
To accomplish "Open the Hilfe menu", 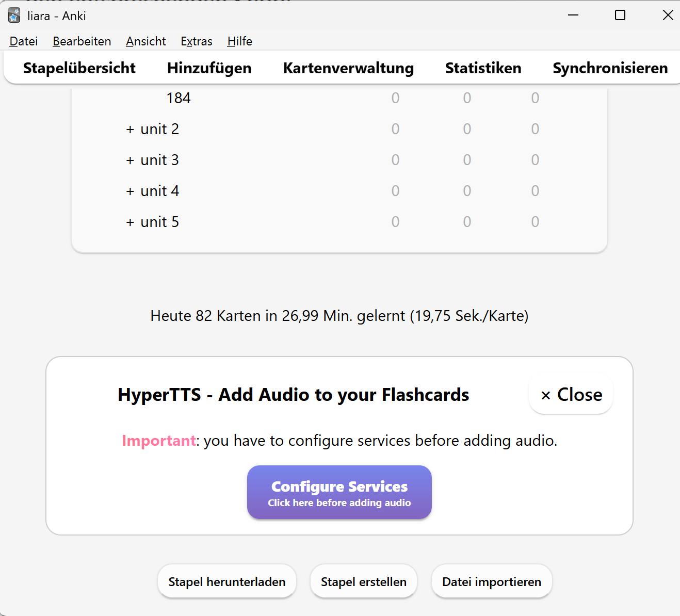I will coord(240,41).
